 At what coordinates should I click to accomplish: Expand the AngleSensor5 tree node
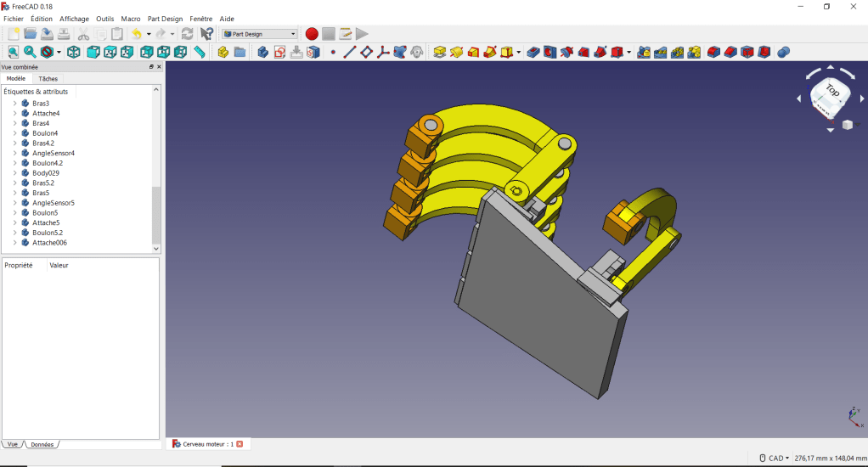point(14,203)
